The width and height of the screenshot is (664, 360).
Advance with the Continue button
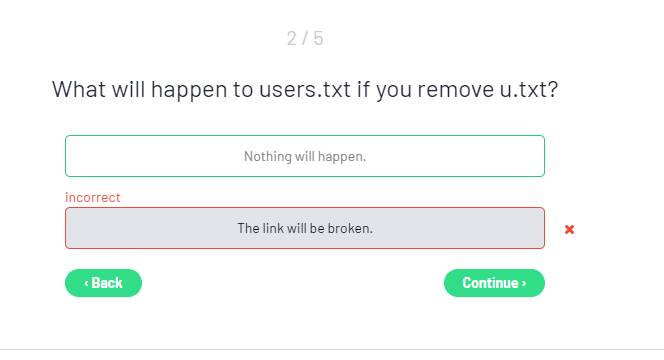[494, 283]
